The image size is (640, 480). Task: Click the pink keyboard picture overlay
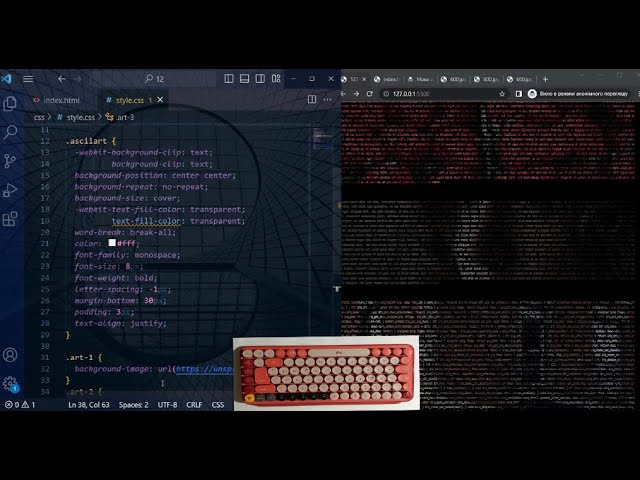(x=326, y=374)
